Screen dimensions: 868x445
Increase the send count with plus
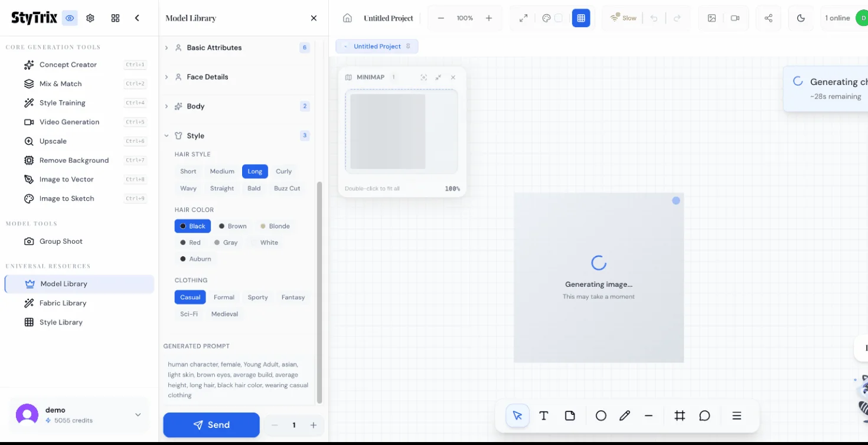314,425
